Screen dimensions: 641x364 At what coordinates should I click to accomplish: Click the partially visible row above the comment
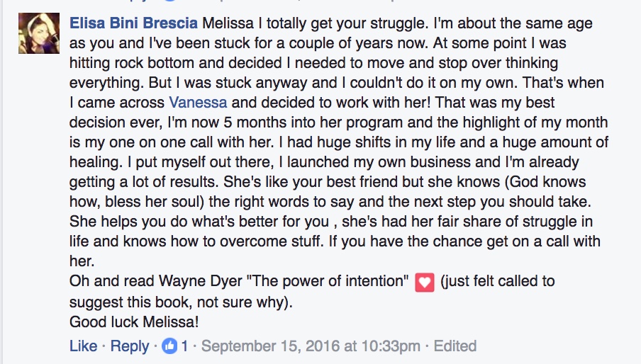[320, 2]
